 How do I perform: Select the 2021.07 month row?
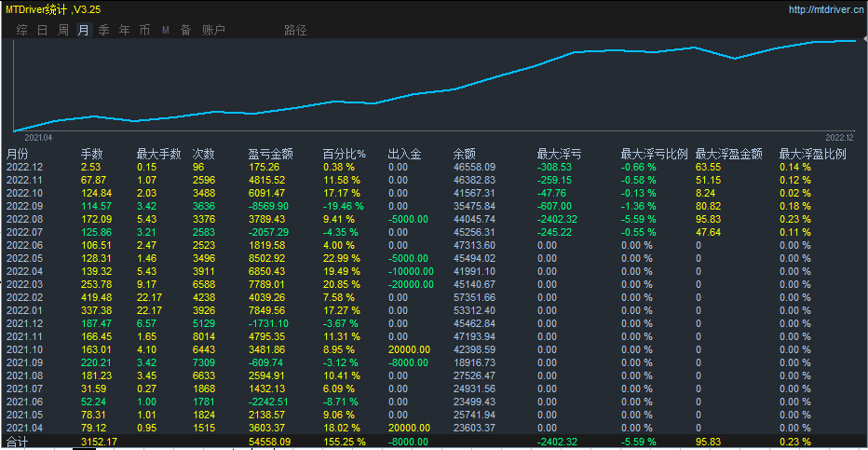(434, 389)
